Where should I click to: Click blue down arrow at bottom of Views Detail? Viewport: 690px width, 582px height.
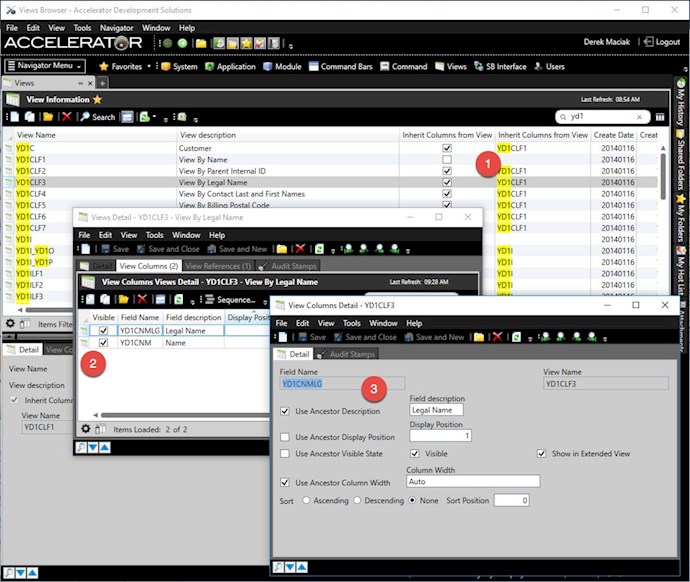tap(93, 448)
